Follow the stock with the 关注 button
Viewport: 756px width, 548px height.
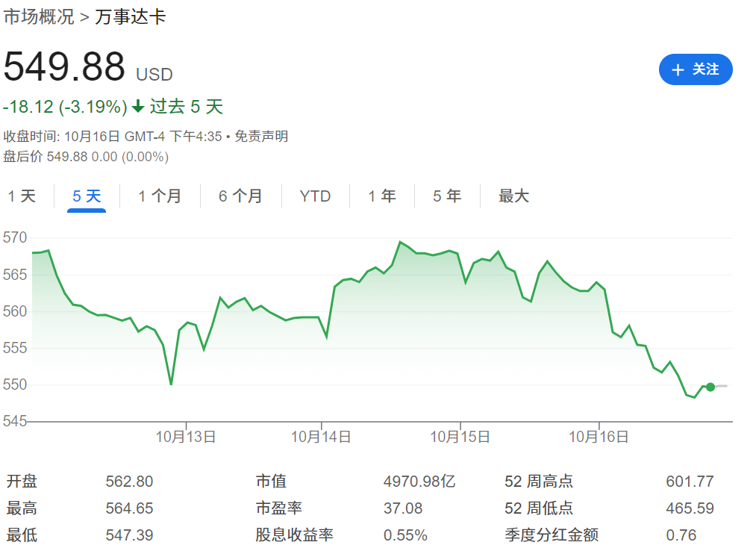(695, 69)
